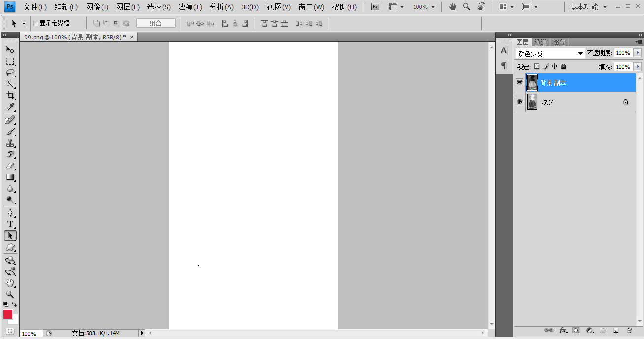This screenshot has height=339, width=644.
Task: Add a layer mask
Action: (576, 330)
